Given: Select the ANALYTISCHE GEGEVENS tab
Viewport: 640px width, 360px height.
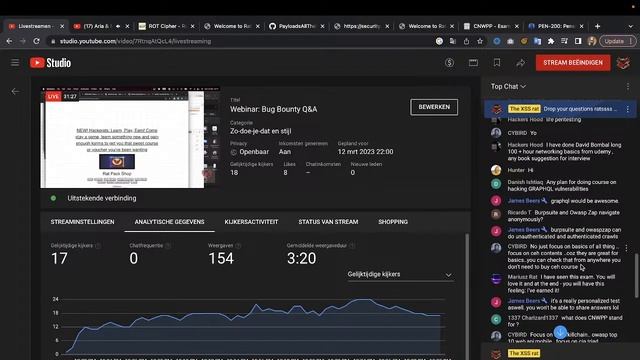Looking at the screenshot, I should tap(169, 222).
